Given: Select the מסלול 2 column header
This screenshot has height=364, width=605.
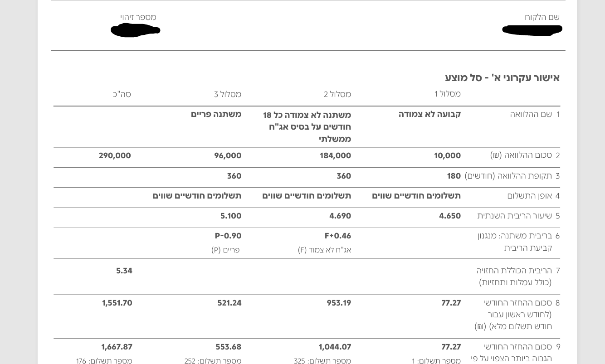Looking at the screenshot, I should click(x=337, y=94).
